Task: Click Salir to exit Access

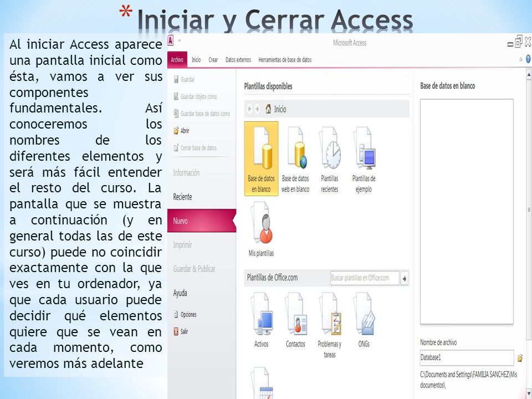Action: [x=181, y=331]
